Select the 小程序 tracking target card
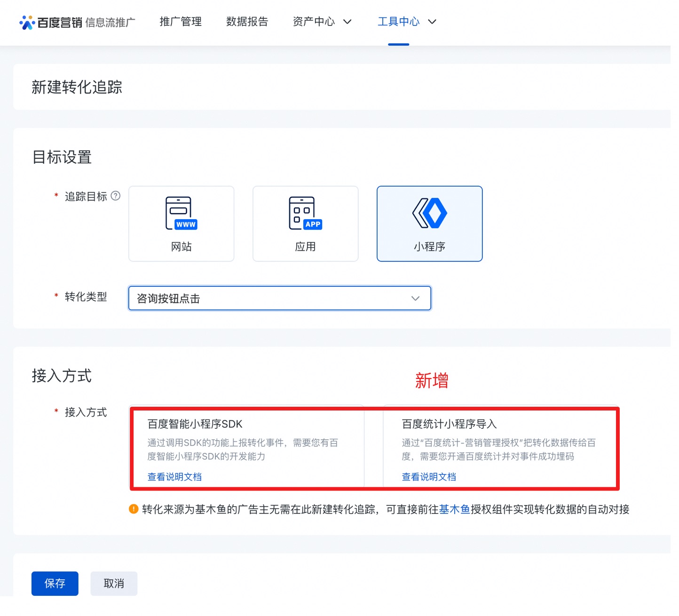The width and height of the screenshot is (679, 616). pos(430,224)
